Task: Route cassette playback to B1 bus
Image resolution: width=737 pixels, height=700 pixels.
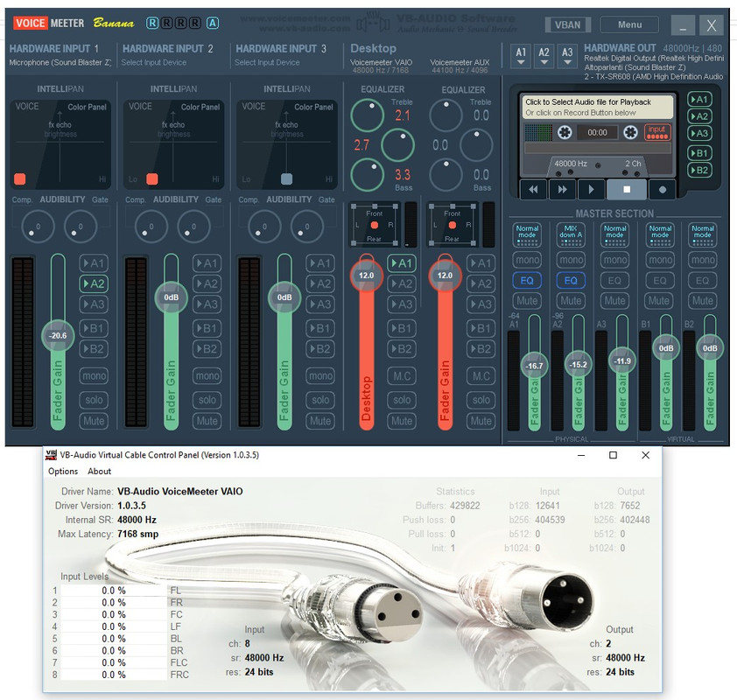Action: tap(699, 153)
